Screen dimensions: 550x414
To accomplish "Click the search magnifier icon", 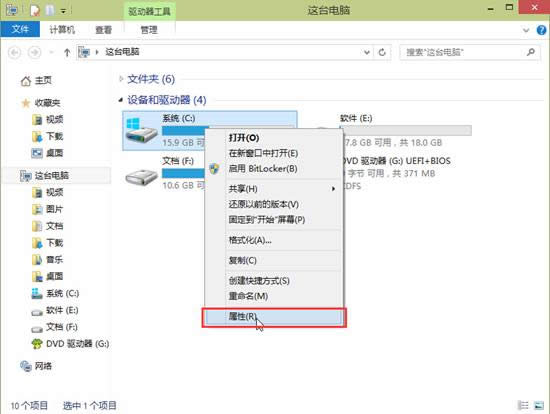I will point(531,52).
